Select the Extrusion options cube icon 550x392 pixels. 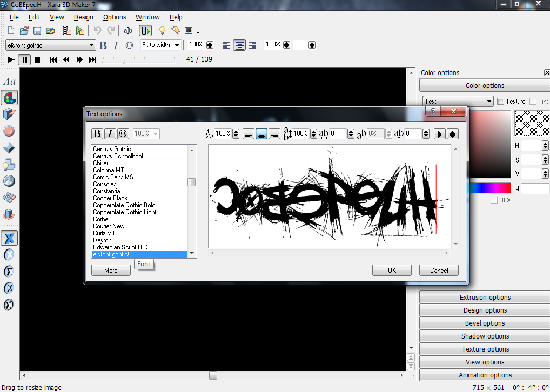pos(9,114)
